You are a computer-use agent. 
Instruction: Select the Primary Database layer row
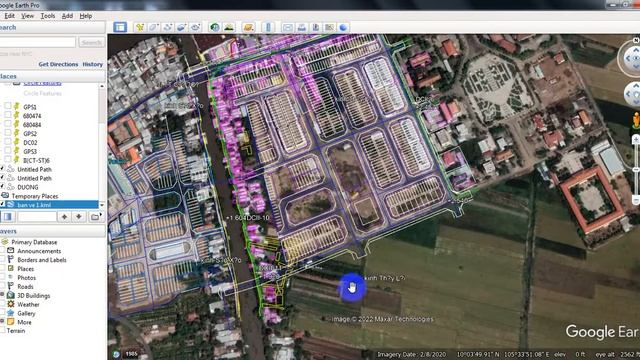pyautogui.click(x=34, y=242)
